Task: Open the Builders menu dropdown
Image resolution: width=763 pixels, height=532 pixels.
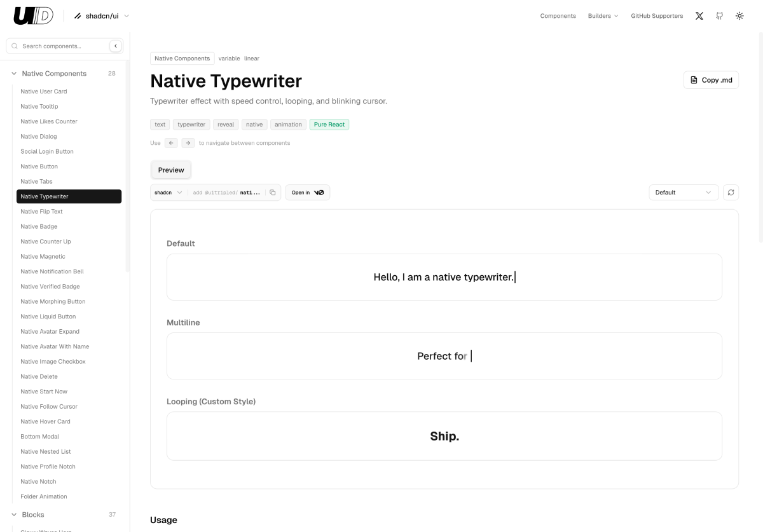Action: [602, 16]
